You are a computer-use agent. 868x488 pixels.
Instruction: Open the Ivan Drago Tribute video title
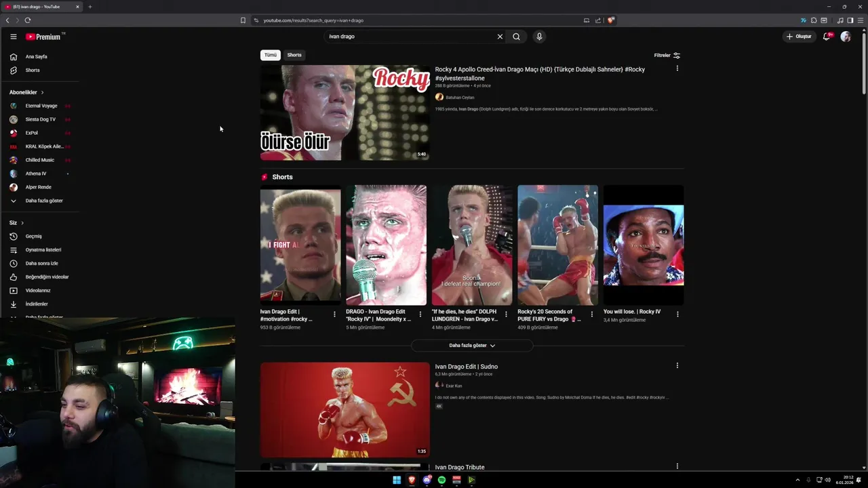pyautogui.click(x=460, y=467)
